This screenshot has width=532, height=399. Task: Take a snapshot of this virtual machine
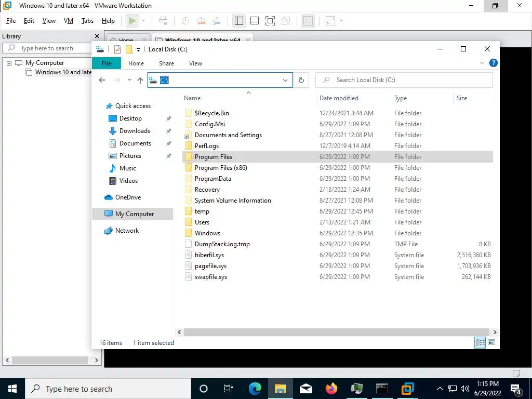click(185, 21)
